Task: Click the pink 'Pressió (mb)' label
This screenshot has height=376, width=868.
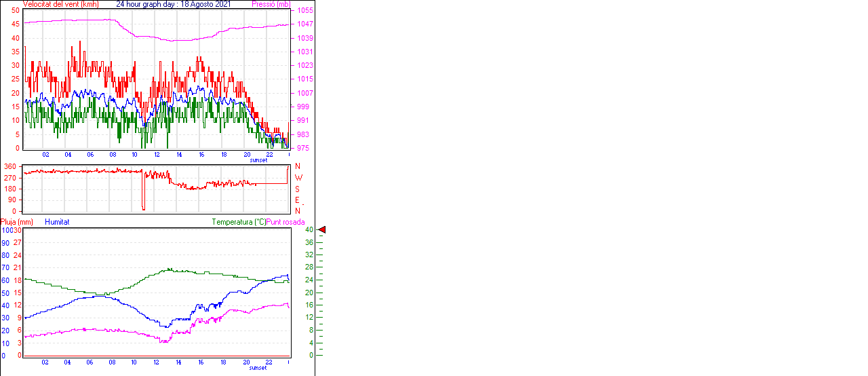Action: click(271, 4)
